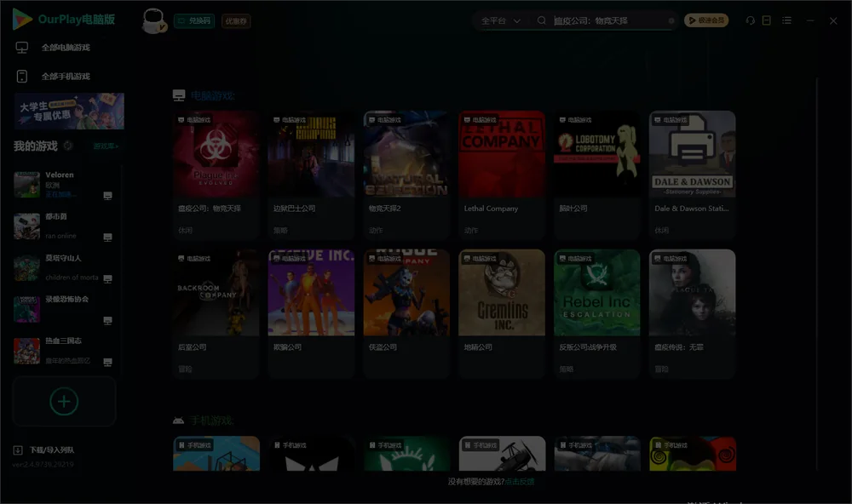Click the 瘟疫公司: 物竞天择 title text
852x504 pixels.
click(x=210, y=209)
